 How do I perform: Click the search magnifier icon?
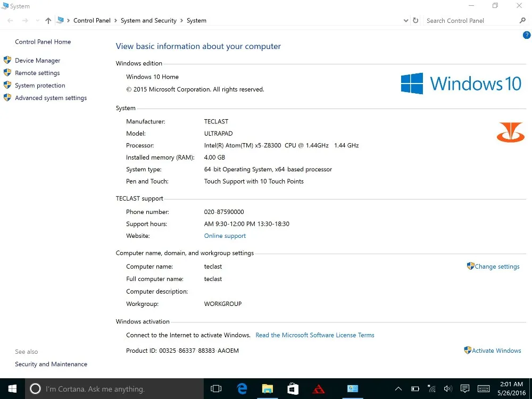pyautogui.click(x=522, y=21)
